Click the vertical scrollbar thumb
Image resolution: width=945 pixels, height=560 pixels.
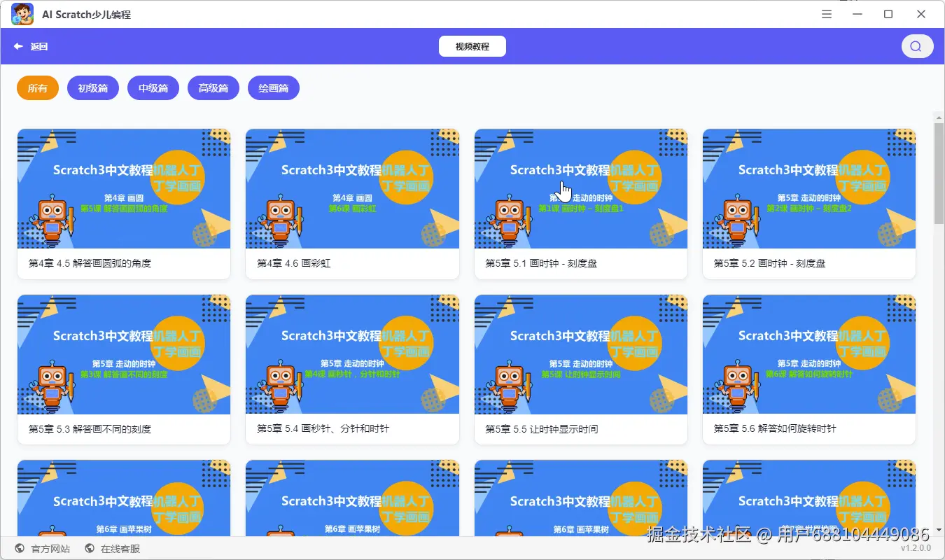[x=939, y=173]
